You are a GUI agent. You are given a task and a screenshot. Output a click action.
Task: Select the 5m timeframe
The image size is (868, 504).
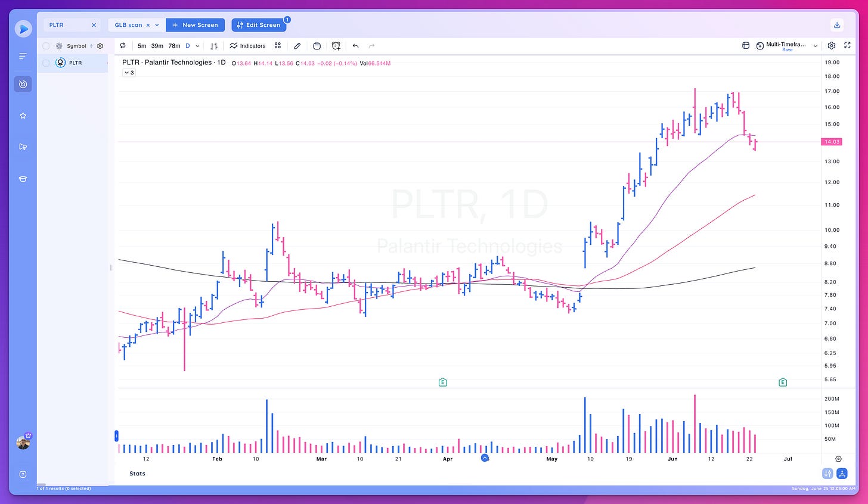click(142, 46)
